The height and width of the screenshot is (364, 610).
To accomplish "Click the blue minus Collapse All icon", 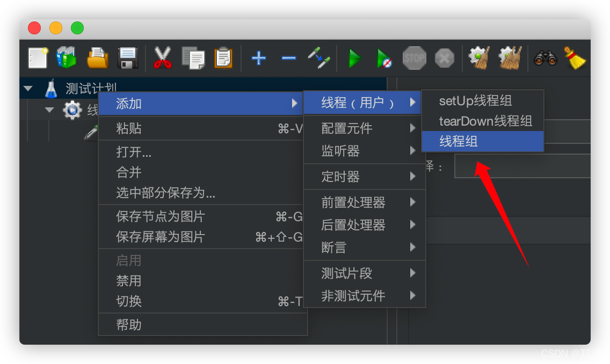I will click(x=289, y=59).
